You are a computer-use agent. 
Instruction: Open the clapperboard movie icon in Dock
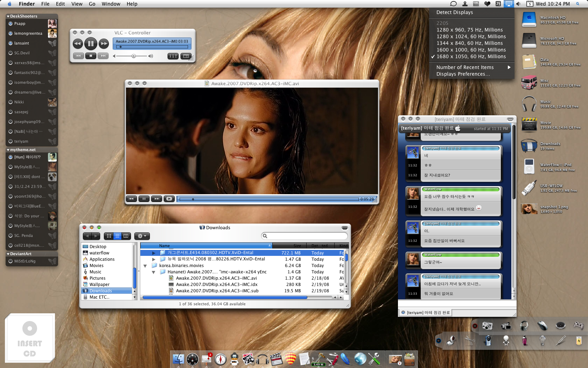(x=276, y=359)
